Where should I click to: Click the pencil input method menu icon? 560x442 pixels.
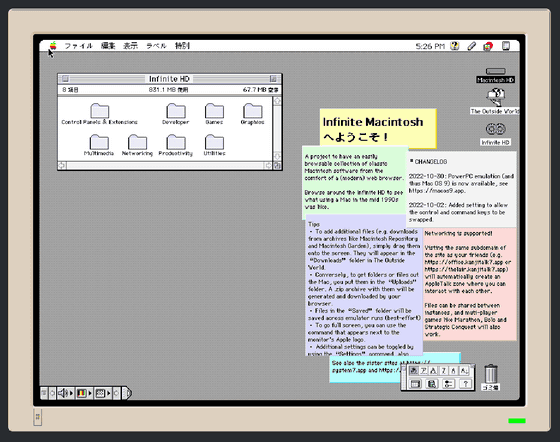(x=471, y=46)
